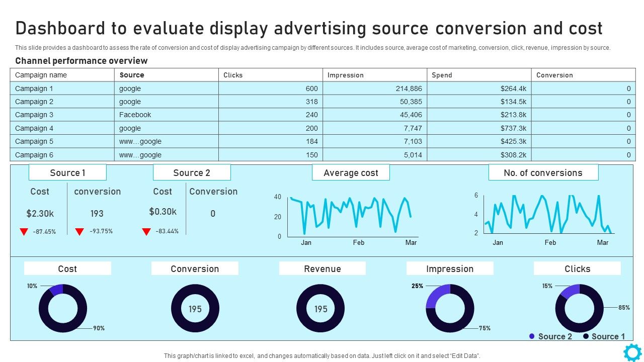Click the dashboard title text
The image size is (644, 362).
click(x=309, y=29)
